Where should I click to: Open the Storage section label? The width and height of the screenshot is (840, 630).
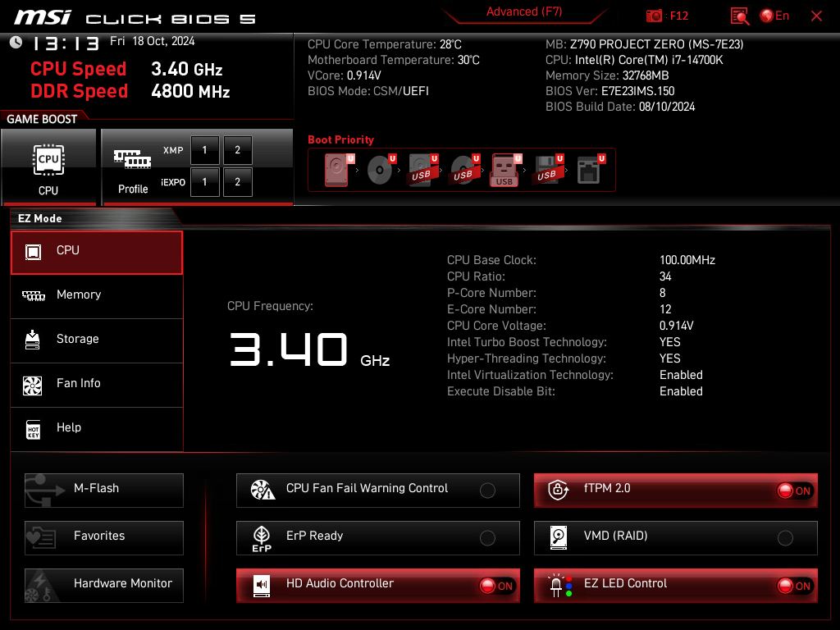pos(78,339)
